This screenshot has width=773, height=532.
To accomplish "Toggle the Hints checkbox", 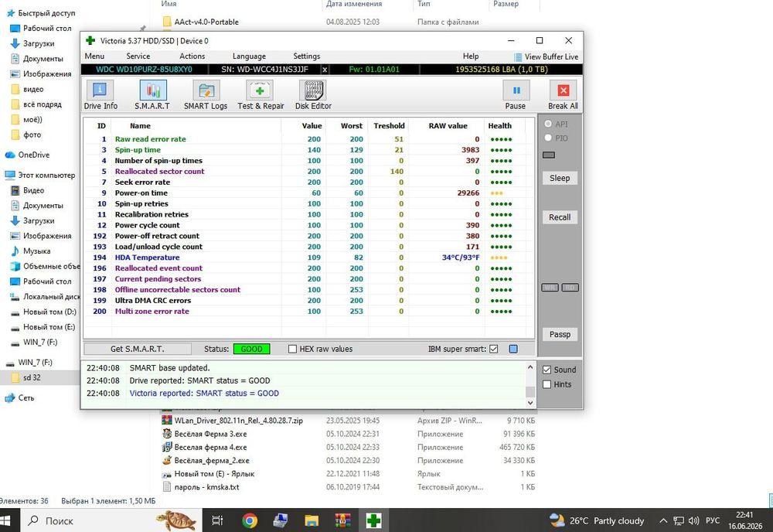I will click(547, 384).
